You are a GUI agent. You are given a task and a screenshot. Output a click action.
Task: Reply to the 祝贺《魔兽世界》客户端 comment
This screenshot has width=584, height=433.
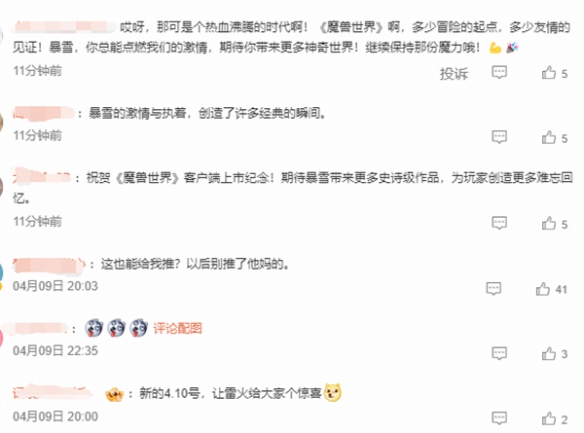point(499,223)
